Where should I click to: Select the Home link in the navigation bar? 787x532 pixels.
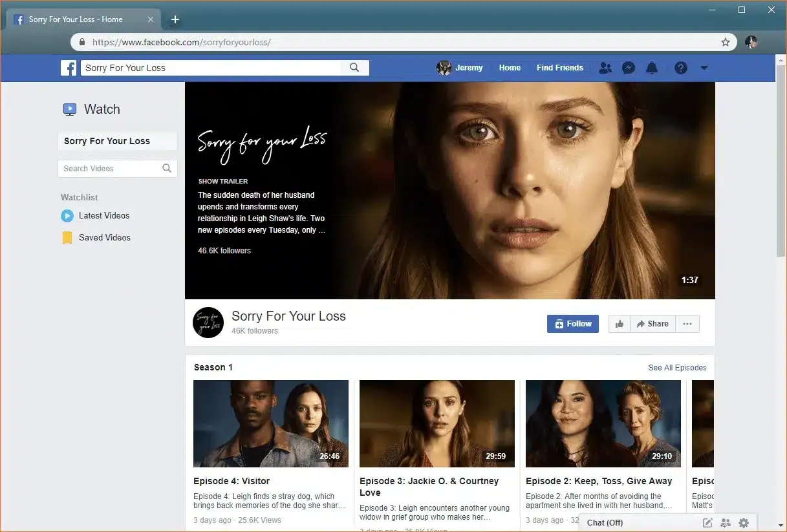pyautogui.click(x=510, y=67)
